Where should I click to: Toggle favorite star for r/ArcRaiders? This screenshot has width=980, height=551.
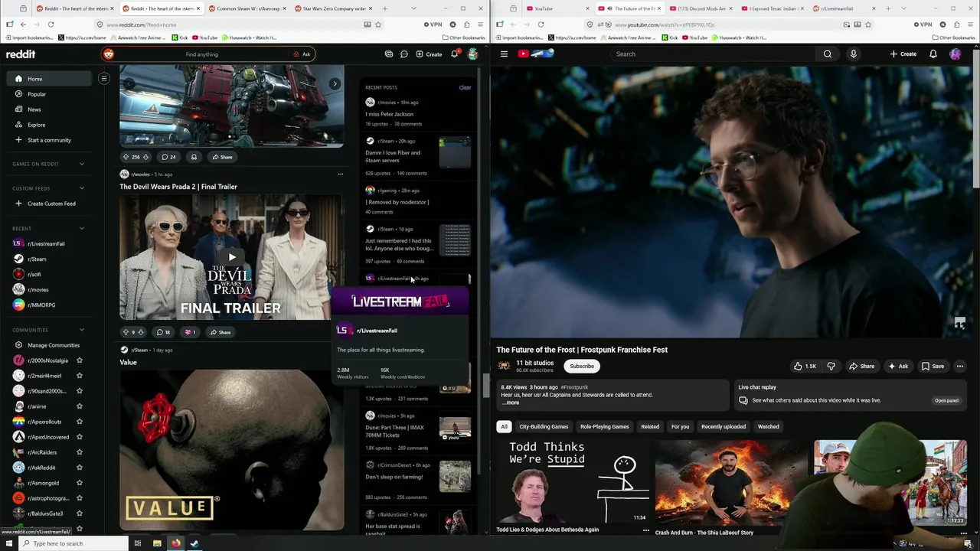(x=79, y=452)
